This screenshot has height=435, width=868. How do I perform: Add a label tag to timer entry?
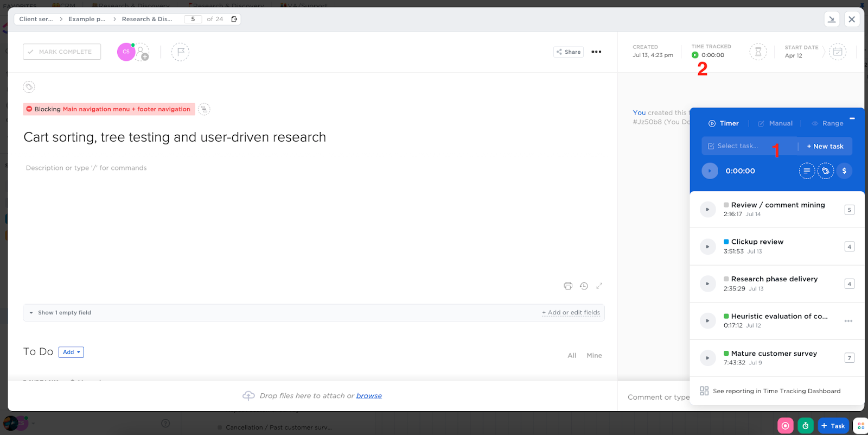pyautogui.click(x=826, y=171)
